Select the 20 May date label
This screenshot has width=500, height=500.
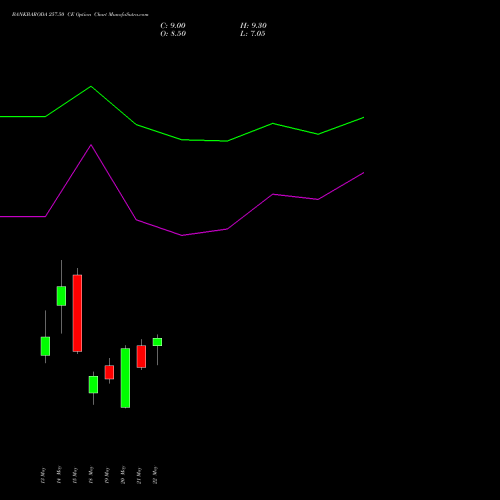[x=123, y=475]
